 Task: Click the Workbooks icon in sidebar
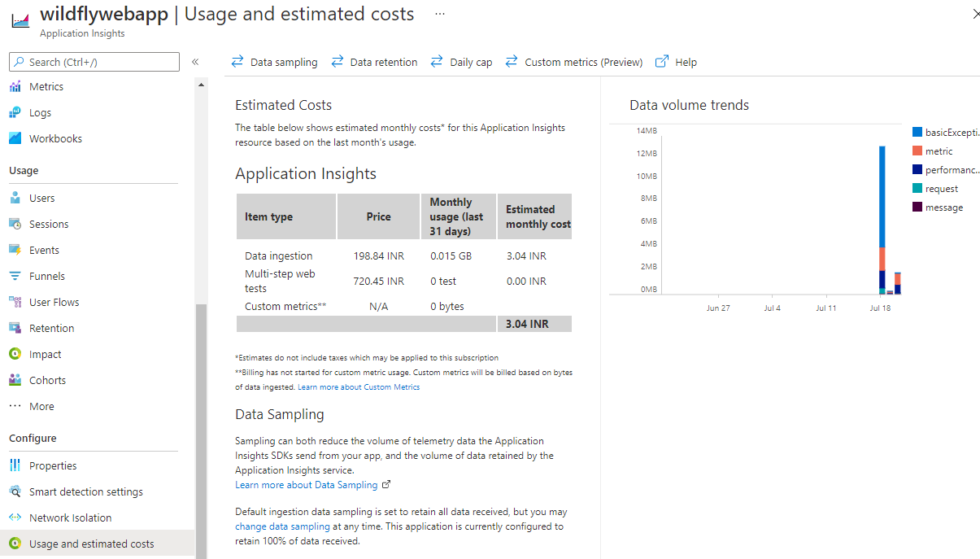pos(15,139)
